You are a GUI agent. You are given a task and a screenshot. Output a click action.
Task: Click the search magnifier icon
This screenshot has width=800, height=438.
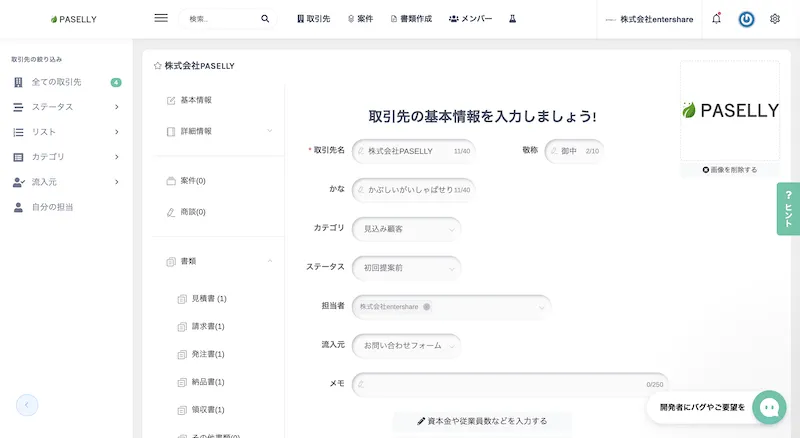point(265,19)
